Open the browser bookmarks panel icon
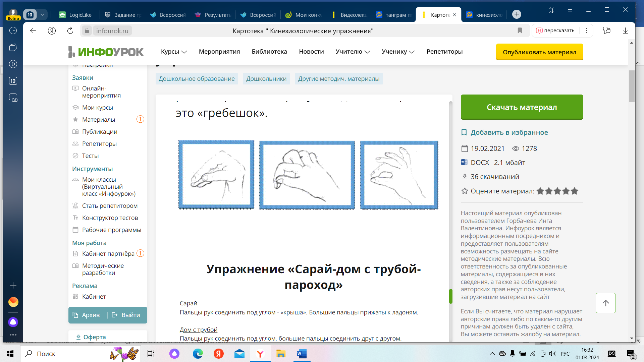The width and height of the screenshot is (644, 362). coord(551,10)
